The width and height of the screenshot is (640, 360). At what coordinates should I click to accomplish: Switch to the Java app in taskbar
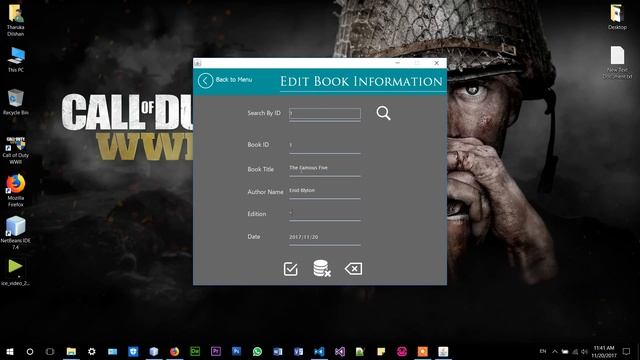[443, 351]
